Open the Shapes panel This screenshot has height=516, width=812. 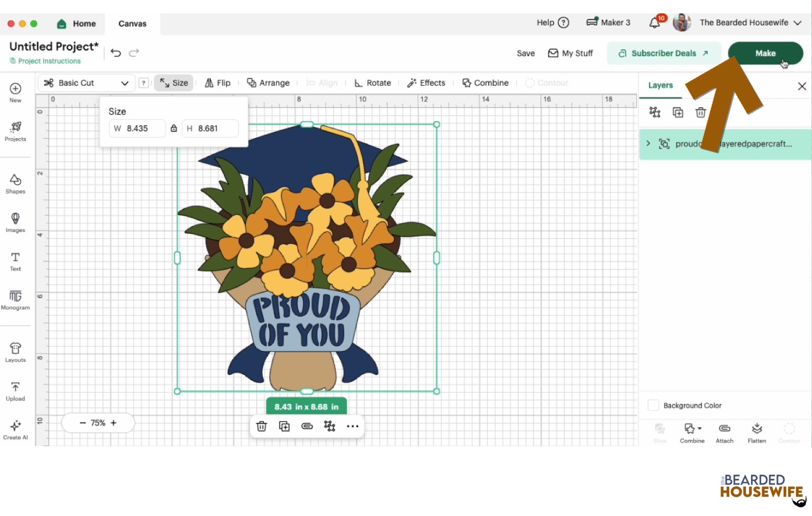click(x=15, y=184)
